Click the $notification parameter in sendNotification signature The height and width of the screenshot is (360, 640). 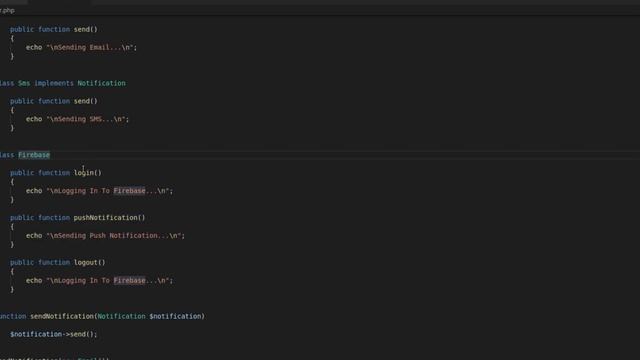pos(175,316)
